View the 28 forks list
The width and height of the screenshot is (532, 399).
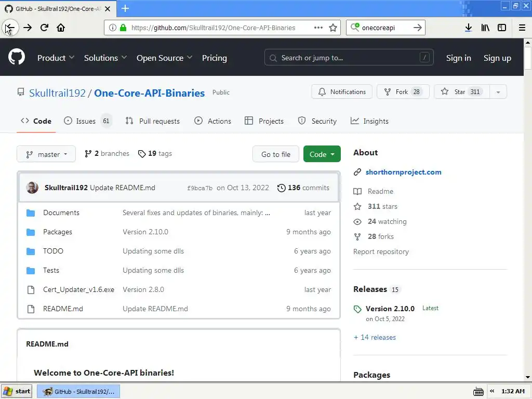tap(374, 236)
